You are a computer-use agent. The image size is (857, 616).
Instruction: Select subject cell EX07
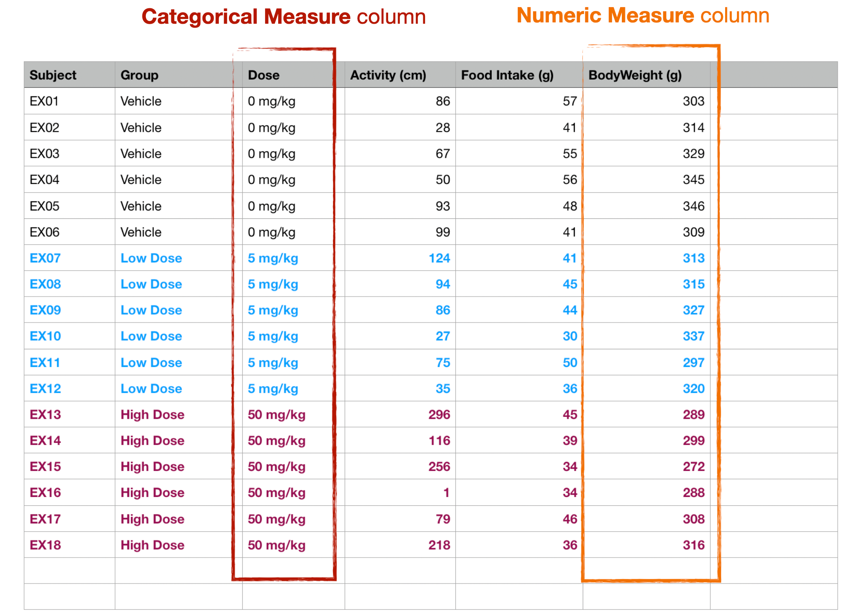[x=69, y=258]
